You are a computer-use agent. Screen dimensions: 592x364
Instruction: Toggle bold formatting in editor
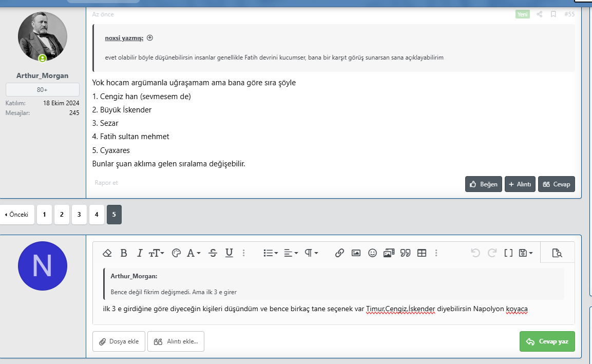click(x=123, y=253)
